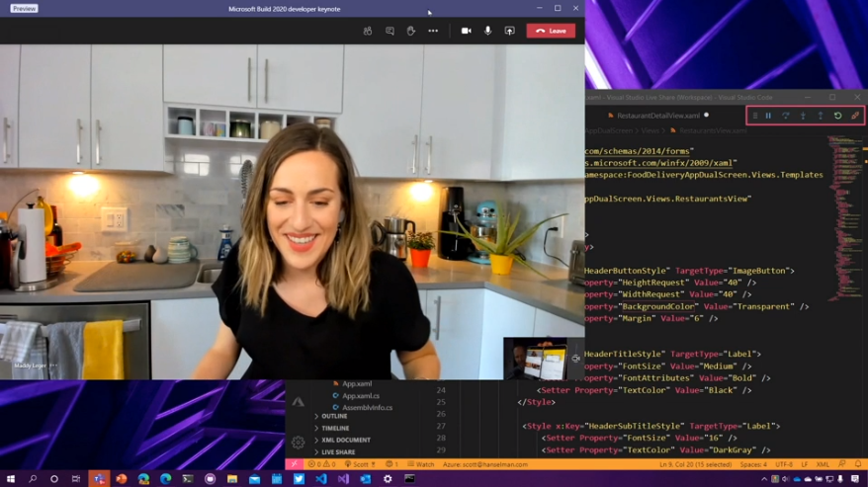Open the volume control in tray

[786, 479]
